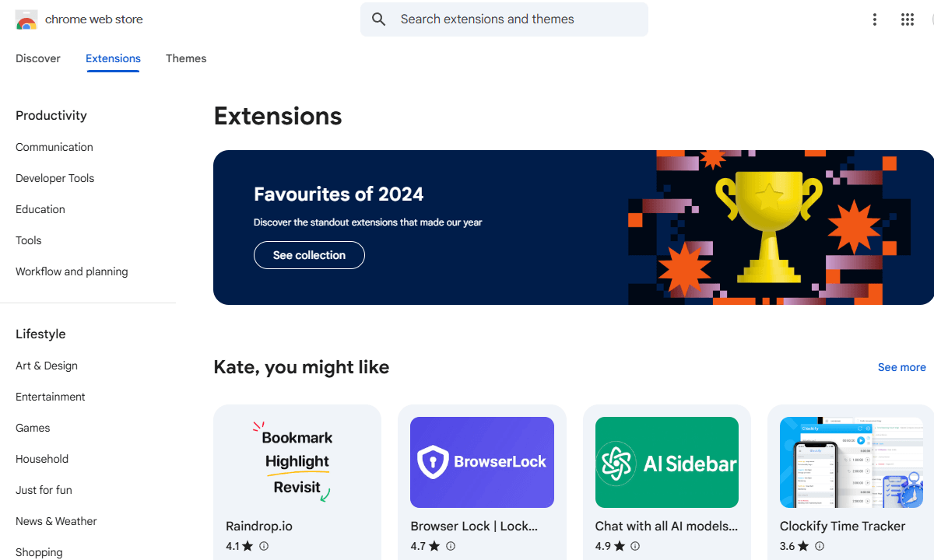Switch to the Discover tab

(x=37, y=58)
